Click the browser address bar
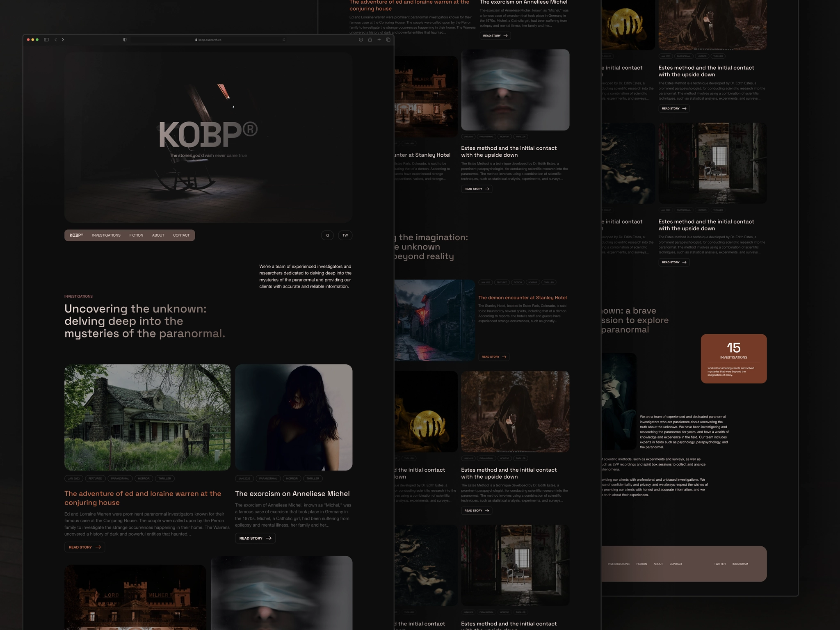The width and height of the screenshot is (840, 630). (x=209, y=39)
